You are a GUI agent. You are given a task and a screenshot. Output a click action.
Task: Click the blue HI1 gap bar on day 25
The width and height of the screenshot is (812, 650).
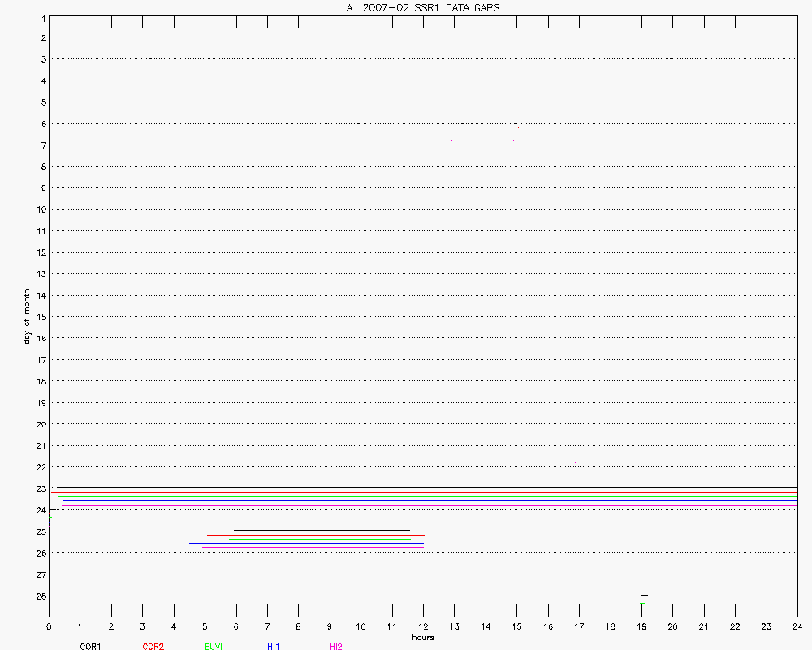click(x=306, y=544)
